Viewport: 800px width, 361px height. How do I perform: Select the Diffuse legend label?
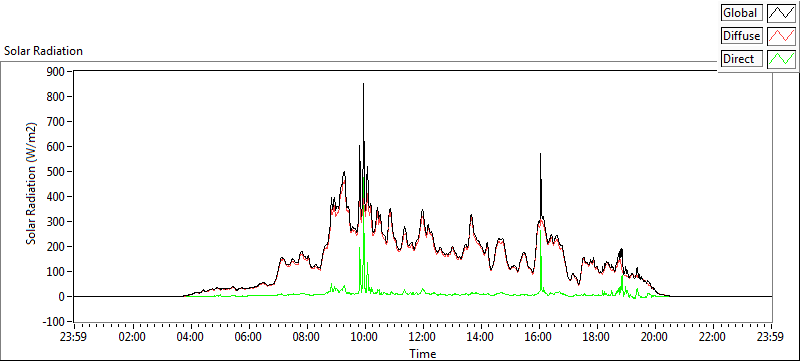pos(742,36)
